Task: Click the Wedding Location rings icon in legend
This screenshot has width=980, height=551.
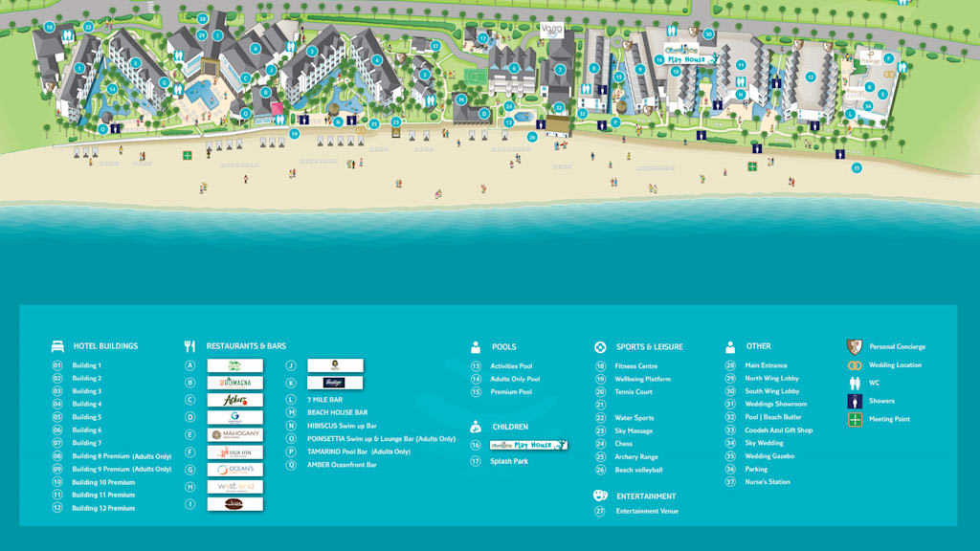Action: [x=855, y=365]
